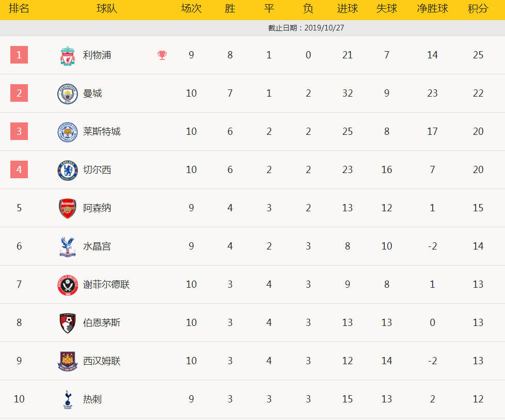The image size is (505, 420).
Task: Click the Arsenal crest icon
Action: click(x=68, y=209)
